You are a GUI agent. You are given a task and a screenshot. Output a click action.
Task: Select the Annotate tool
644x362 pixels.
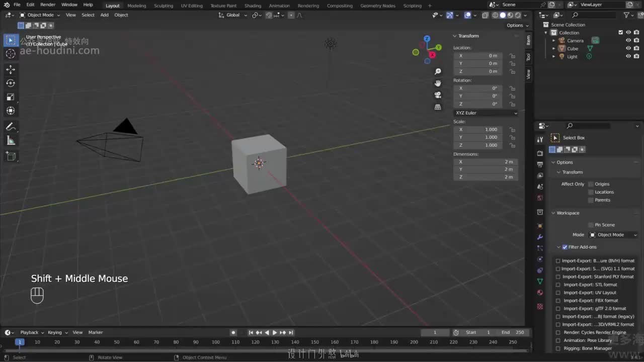11,127
